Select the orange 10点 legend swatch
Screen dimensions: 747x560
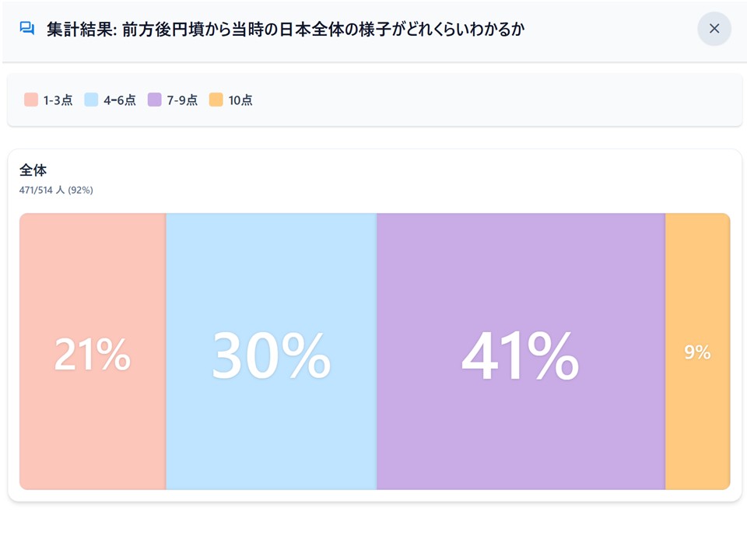[216, 100]
